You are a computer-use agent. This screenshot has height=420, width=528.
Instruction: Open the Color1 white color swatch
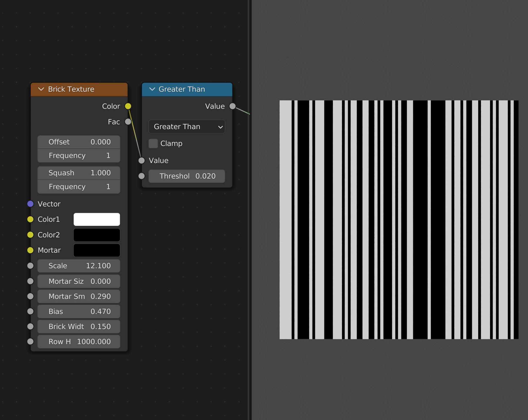[97, 219]
